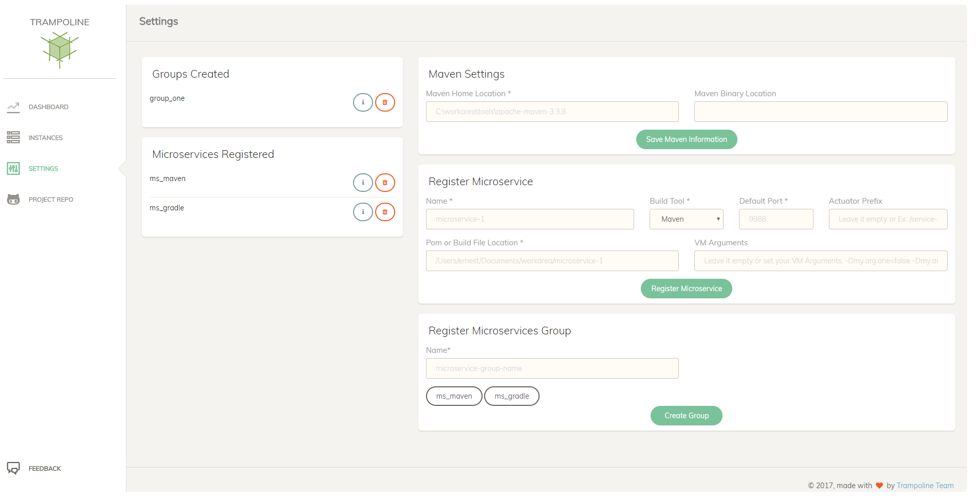View info for ms_maven microservice
This screenshot has width=980, height=500.
[x=363, y=183]
